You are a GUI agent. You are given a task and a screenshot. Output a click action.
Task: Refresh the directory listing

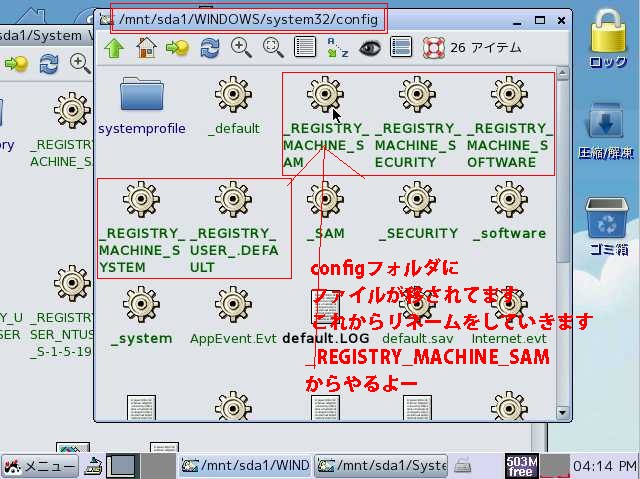210,47
